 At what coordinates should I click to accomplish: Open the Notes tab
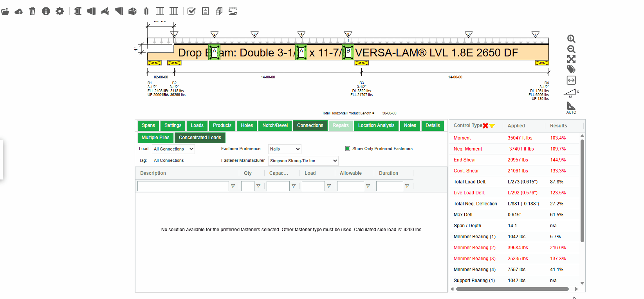pyautogui.click(x=410, y=125)
